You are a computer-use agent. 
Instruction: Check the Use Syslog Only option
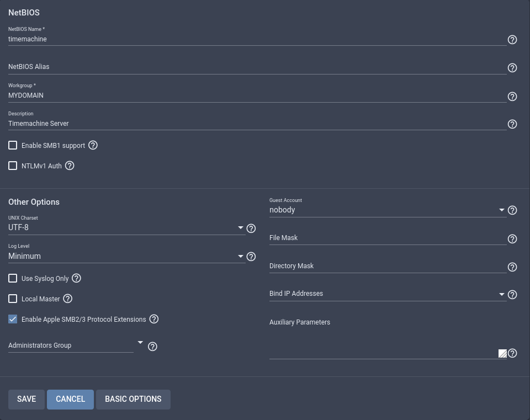click(13, 278)
